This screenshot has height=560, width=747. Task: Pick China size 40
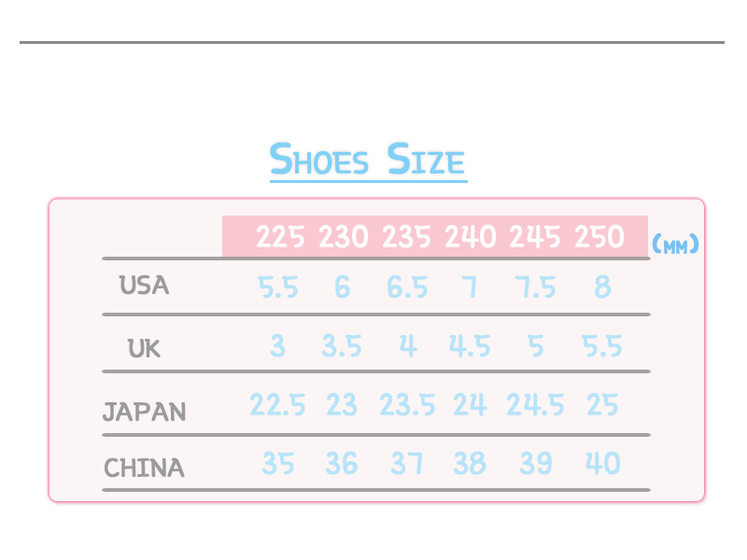point(602,463)
